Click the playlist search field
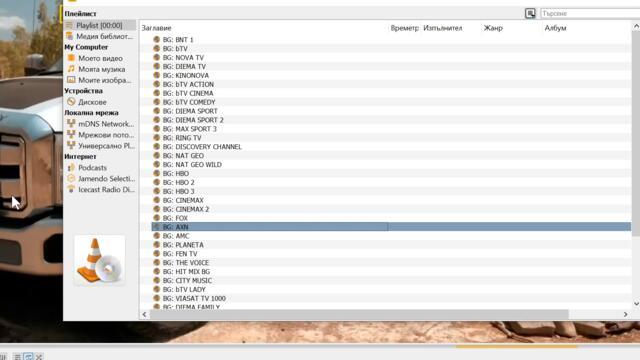The height and width of the screenshot is (360, 640). coord(590,13)
